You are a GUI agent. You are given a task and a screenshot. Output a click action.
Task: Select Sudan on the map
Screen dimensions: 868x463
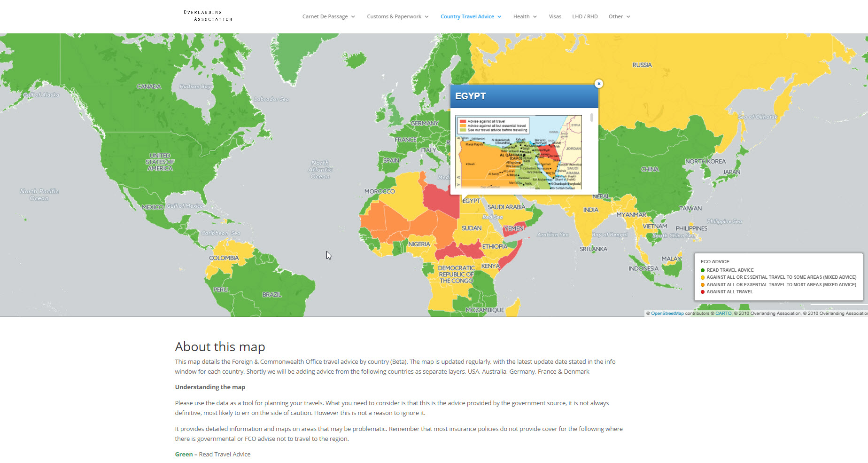[472, 228]
